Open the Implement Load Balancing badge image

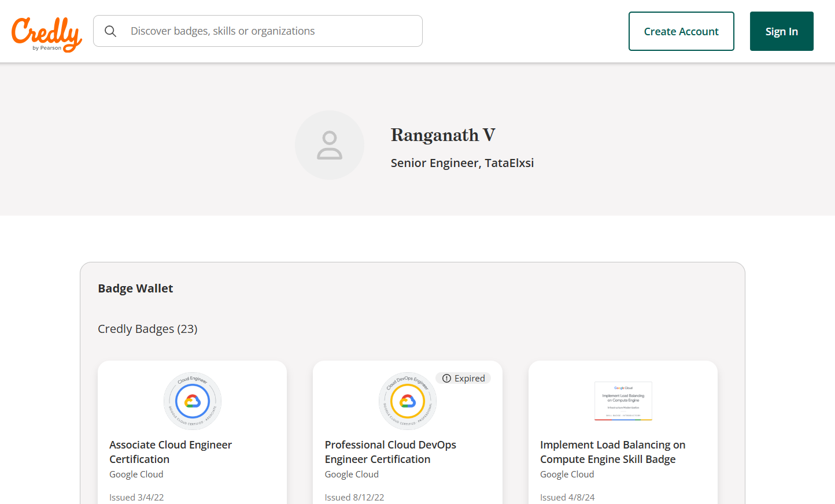pyautogui.click(x=623, y=401)
